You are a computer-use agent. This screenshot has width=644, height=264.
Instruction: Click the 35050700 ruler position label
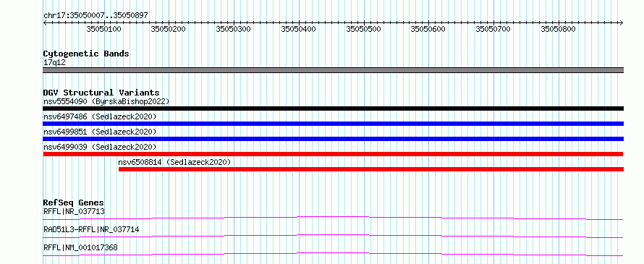click(493, 29)
